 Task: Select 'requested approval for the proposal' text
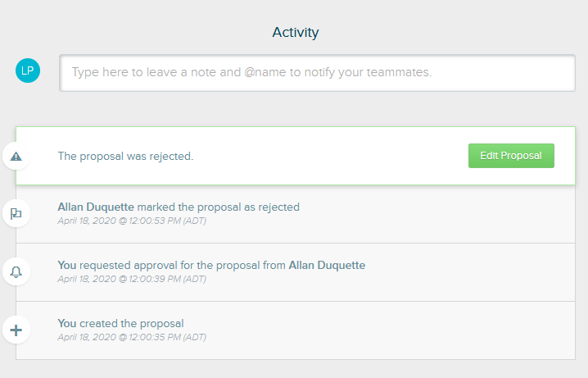click(170, 265)
